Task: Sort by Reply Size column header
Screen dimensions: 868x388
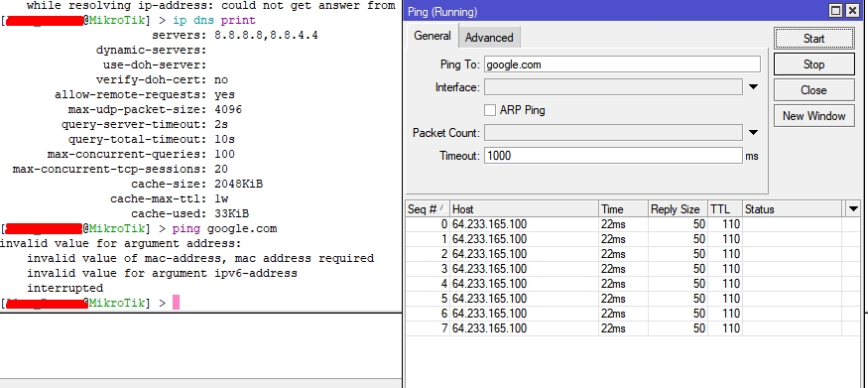Action: (679, 209)
